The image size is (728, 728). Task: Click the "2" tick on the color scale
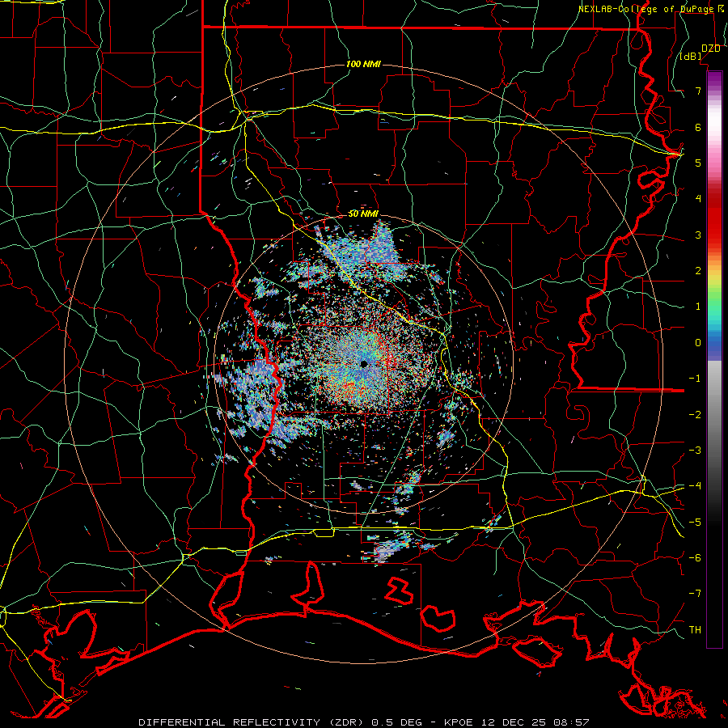coord(698,271)
